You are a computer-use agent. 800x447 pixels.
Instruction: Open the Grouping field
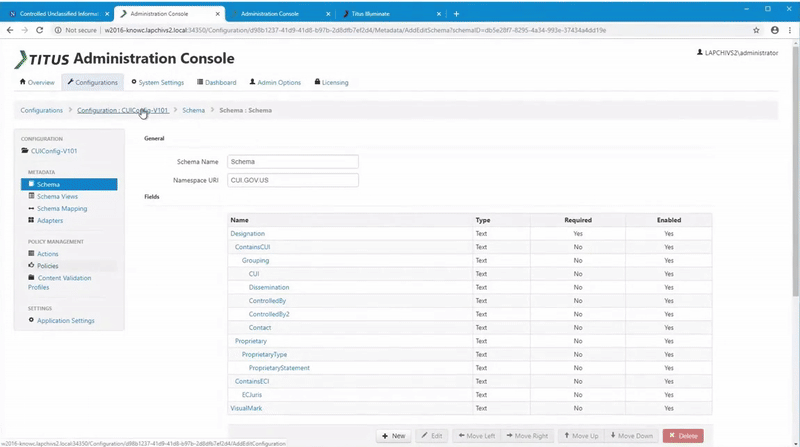[255, 260]
